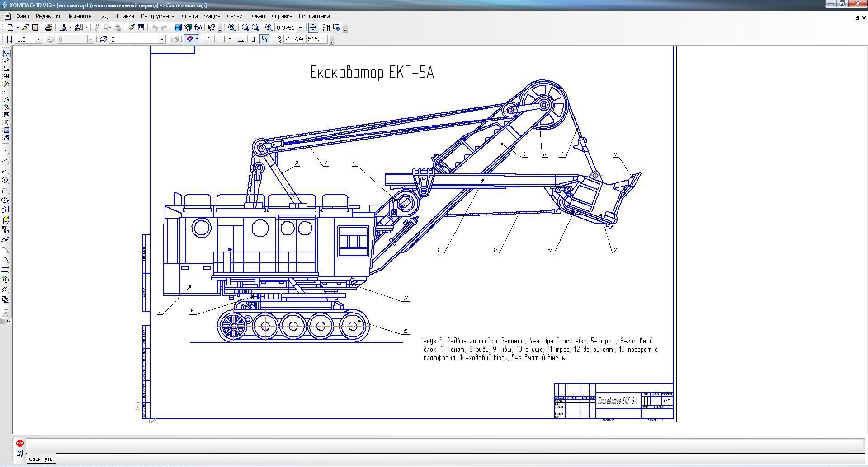Viewport: 868px width, 467px height.
Task: Open the Спецификация menu
Action: pos(201,16)
